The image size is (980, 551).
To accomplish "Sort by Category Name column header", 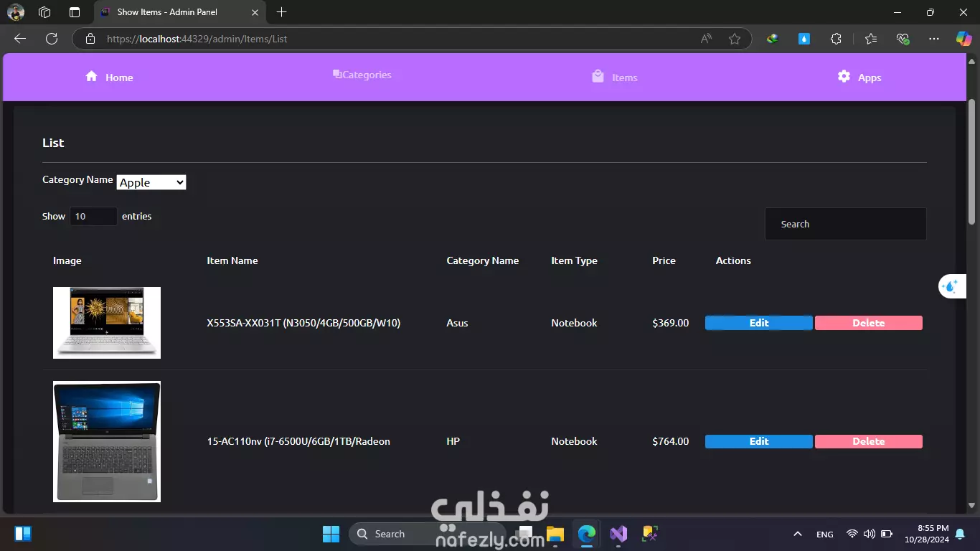I will click(482, 260).
